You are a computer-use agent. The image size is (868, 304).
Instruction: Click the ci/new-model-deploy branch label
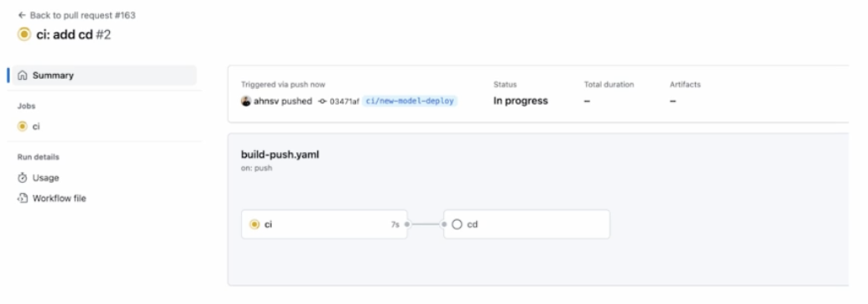(410, 101)
